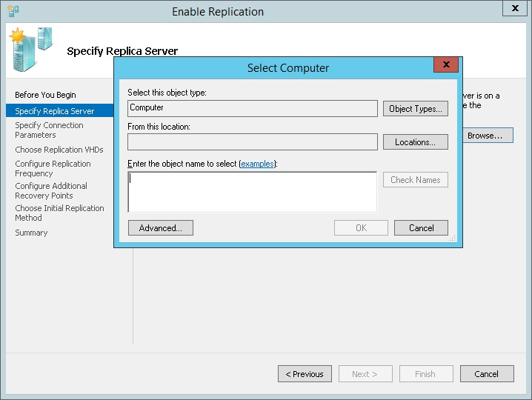This screenshot has width=532, height=400.
Task: Click 'Select this object type:' label
Action: pos(167,93)
